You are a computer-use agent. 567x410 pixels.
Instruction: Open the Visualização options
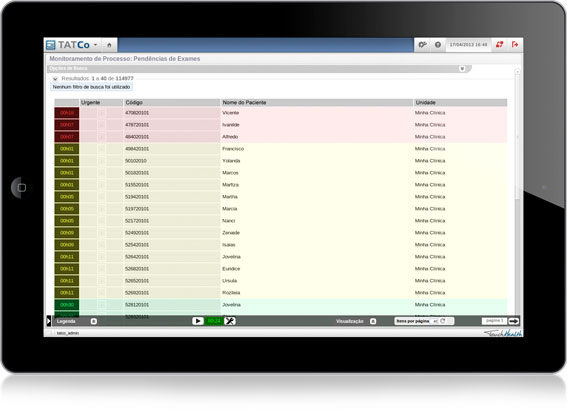[x=373, y=321]
